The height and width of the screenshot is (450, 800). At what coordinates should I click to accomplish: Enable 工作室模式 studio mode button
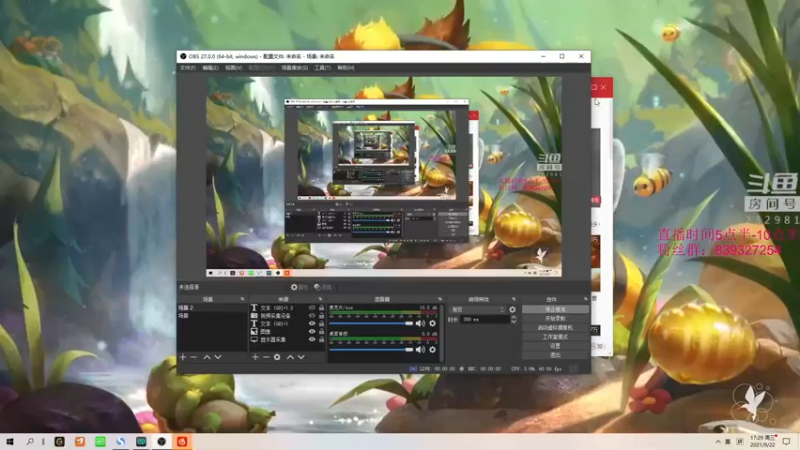pyautogui.click(x=555, y=337)
